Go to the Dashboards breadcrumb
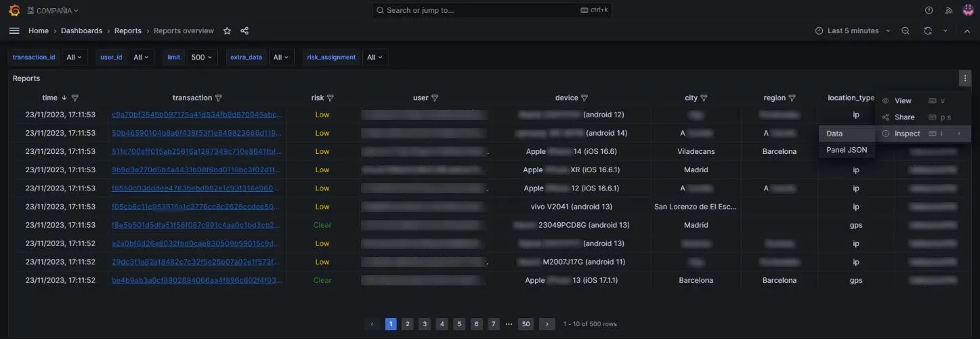 click(81, 31)
